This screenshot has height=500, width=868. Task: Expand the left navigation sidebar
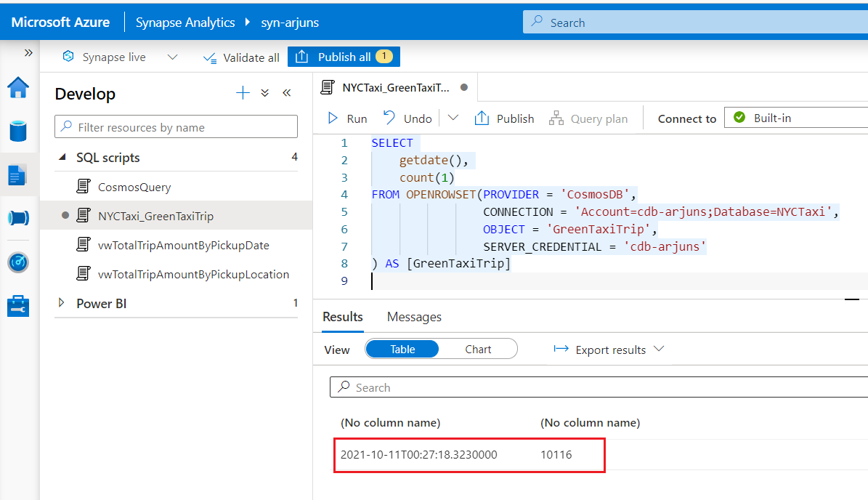pos(28,53)
